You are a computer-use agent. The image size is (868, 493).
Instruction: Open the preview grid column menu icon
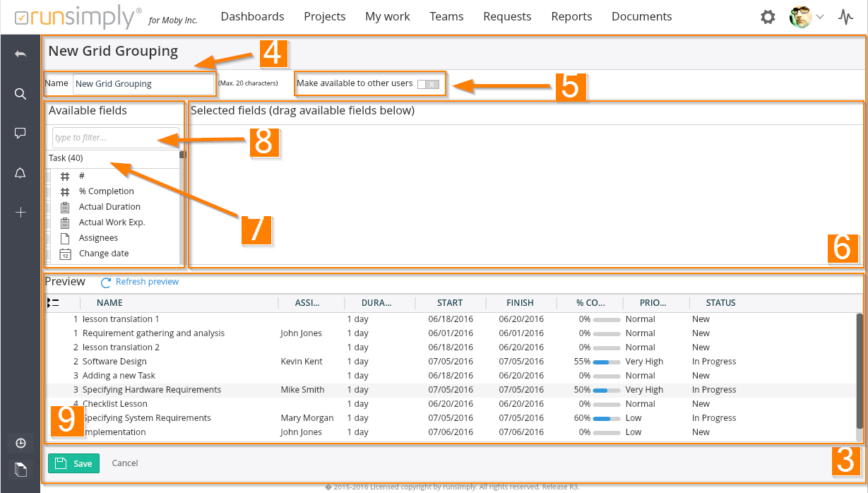point(52,303)
